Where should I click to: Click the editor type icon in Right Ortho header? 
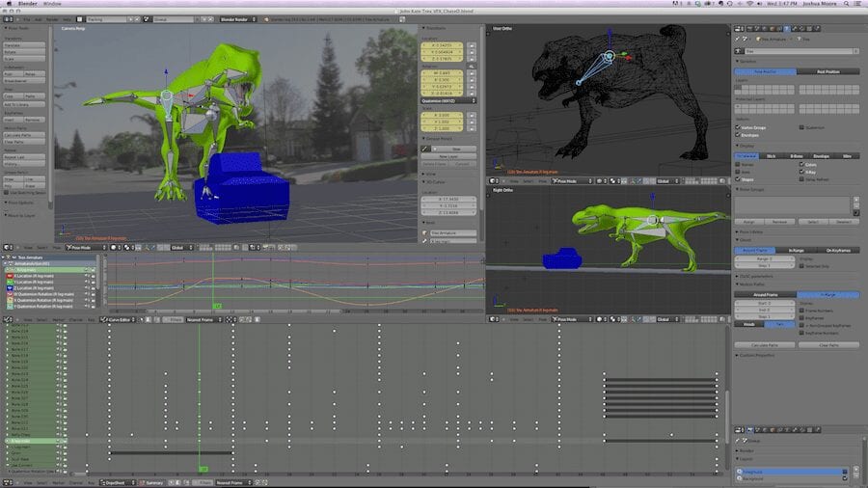[493, 319]
